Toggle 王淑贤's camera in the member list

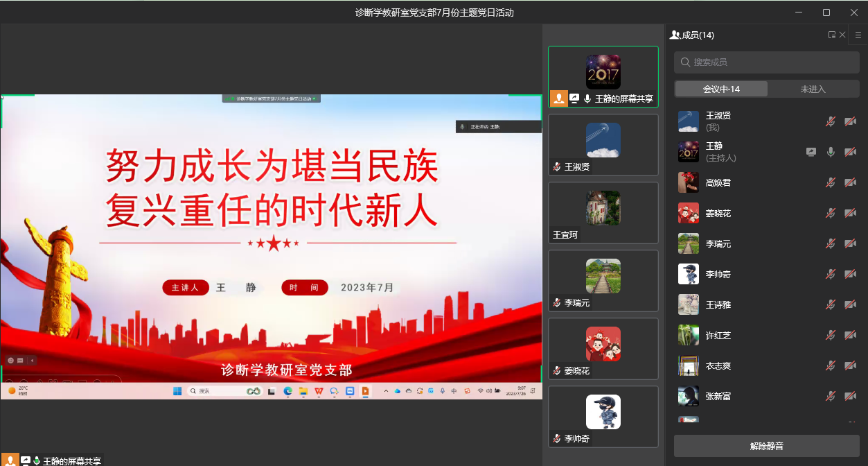pyautogui.click(x=850, y=121)
